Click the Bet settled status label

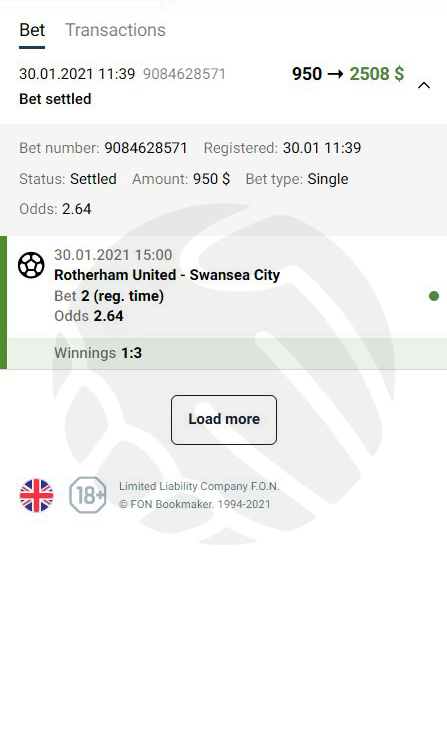pyautogui.click(x=55, y=99)
